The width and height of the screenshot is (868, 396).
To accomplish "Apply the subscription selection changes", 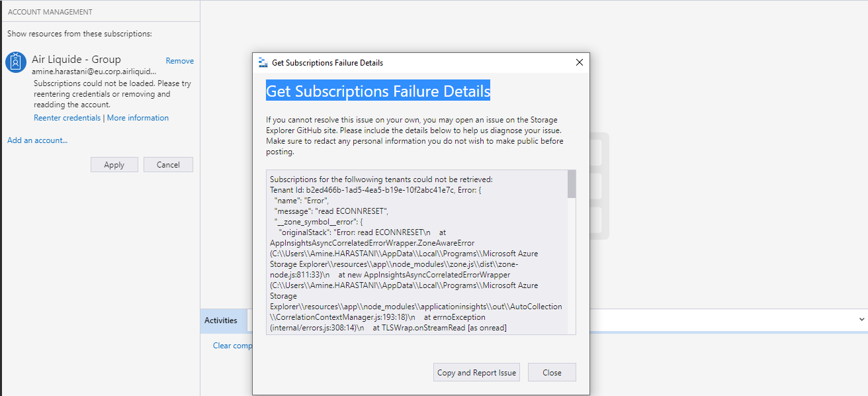I will (x=114, y=164).
